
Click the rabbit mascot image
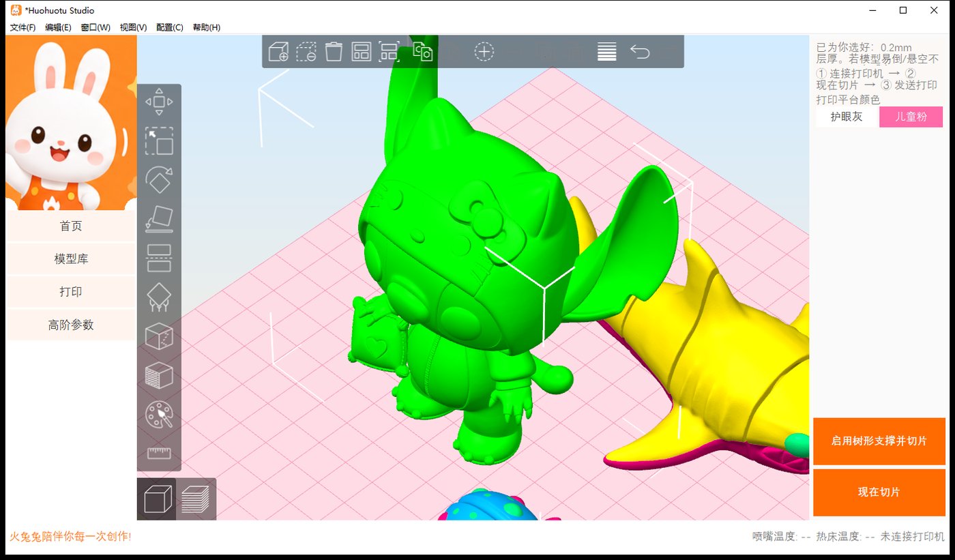[x=71, y=123]
